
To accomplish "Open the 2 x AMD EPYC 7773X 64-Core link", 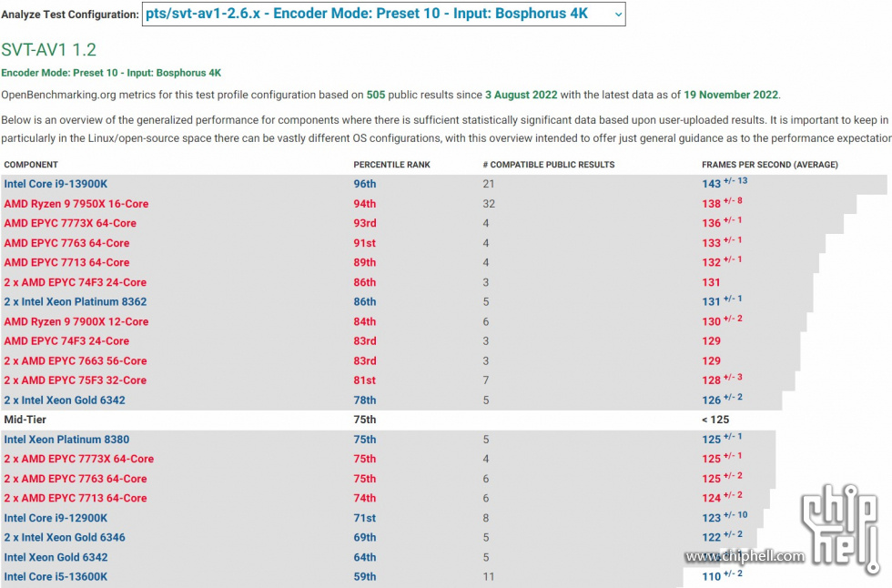I will (x=79, y=459).
